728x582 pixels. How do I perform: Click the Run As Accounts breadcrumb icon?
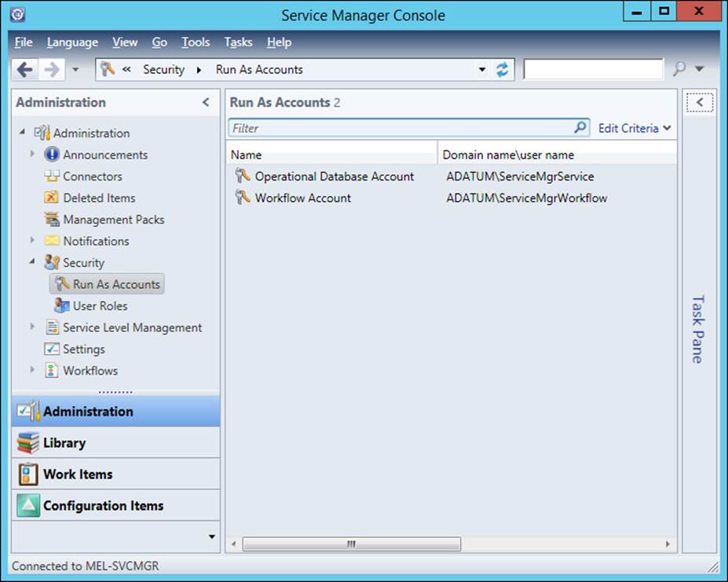pos(108,69)
